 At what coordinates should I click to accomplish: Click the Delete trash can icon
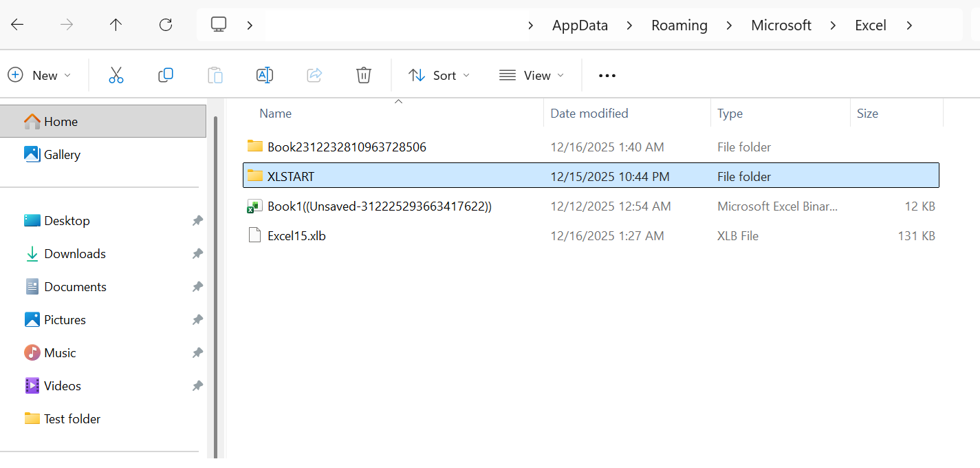pos(364,75)
